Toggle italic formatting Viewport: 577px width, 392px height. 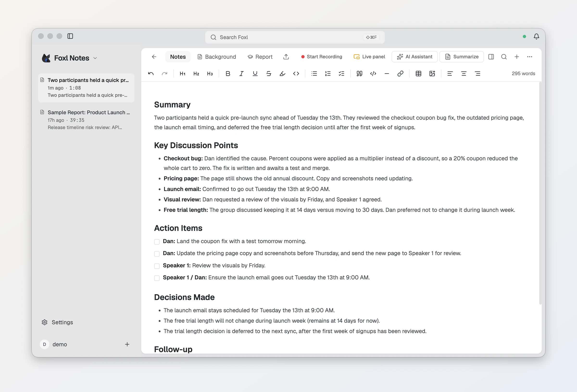pos(241,74)
